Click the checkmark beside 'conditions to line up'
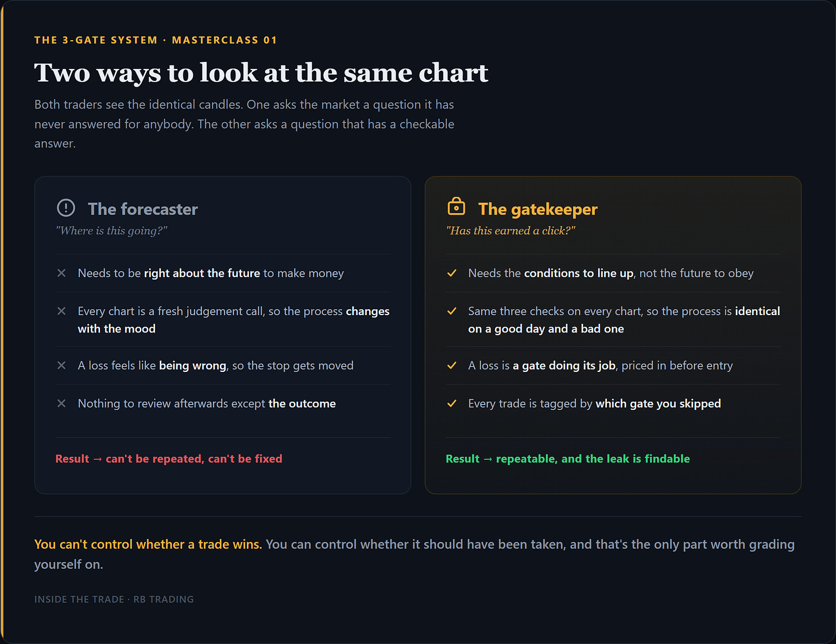 click(x=452, y=273)
